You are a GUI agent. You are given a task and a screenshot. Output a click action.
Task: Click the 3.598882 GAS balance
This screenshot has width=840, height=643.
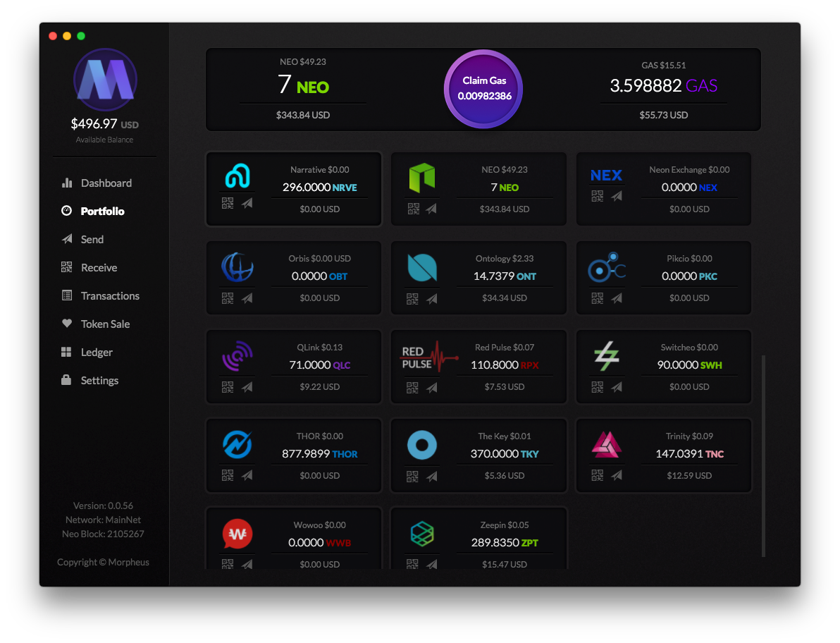click(663, 86)
